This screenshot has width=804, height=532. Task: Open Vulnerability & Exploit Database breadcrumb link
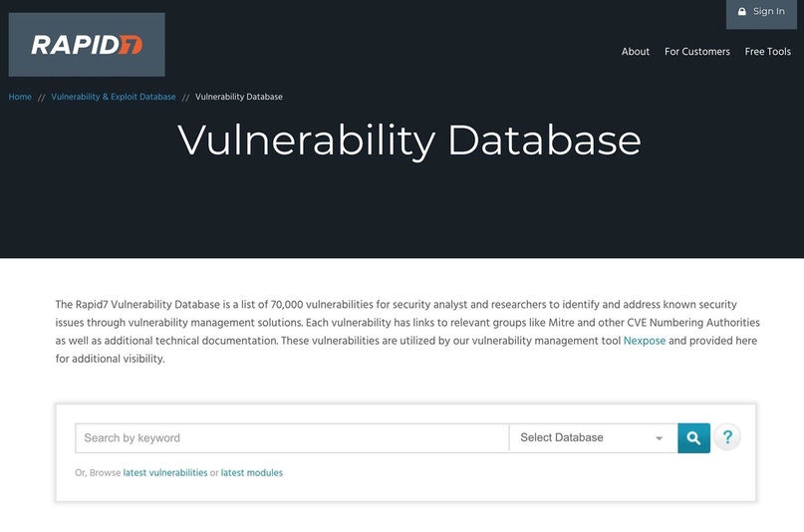click(113, 97)
